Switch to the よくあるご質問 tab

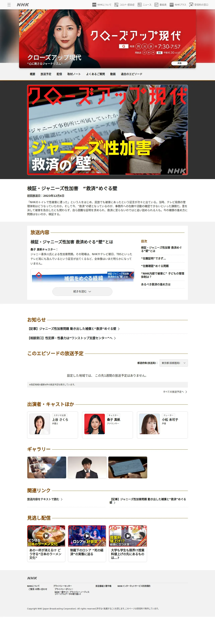95,74
